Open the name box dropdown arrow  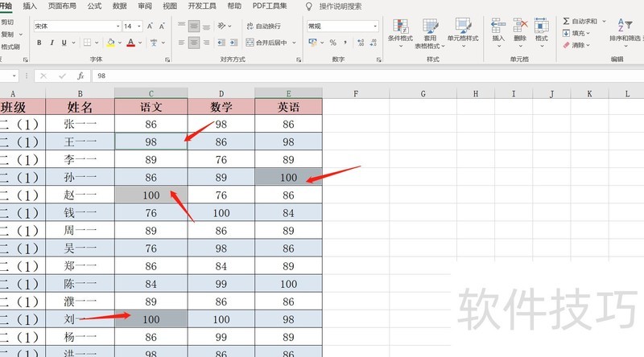(14, 76)
